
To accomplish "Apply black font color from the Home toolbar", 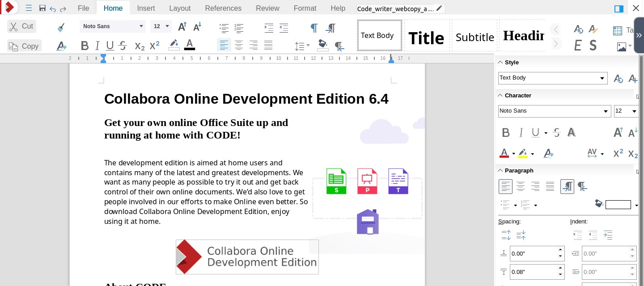I will [x=190, y=45].
